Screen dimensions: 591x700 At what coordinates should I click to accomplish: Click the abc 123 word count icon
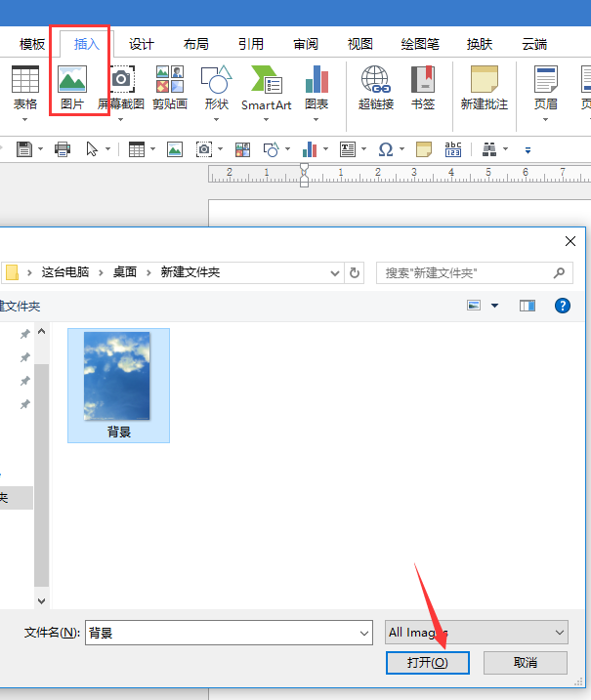tap(453, 149)
